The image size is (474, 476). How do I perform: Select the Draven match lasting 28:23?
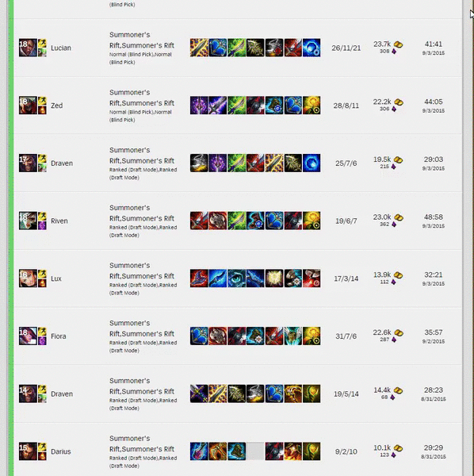(x=434, y=390)
